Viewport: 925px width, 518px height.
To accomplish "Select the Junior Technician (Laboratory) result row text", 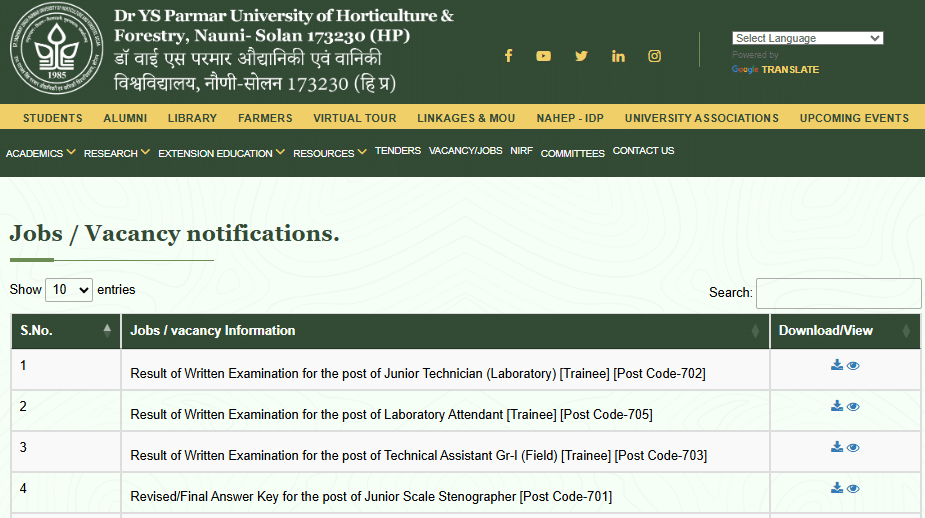I will pyautogui.click(x=418, y=373).
